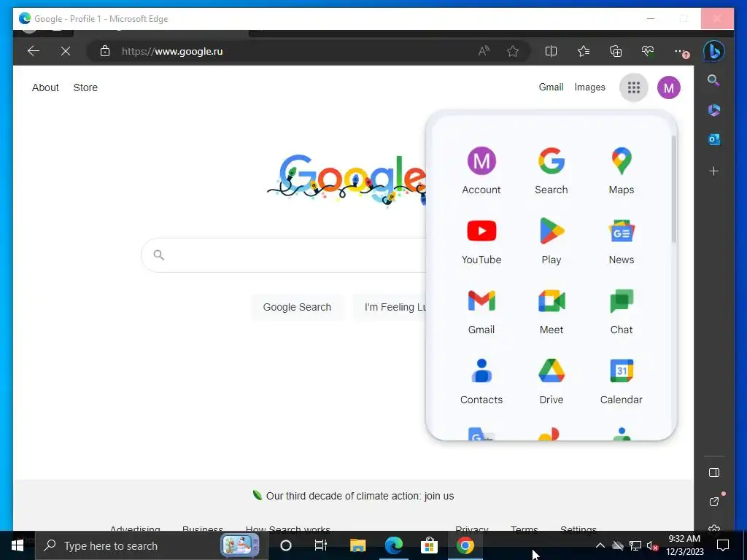This screenshot has width=747, height=560.
Task: Open the notification center icon
Action: pyautogui.click(x=723, y=545)
